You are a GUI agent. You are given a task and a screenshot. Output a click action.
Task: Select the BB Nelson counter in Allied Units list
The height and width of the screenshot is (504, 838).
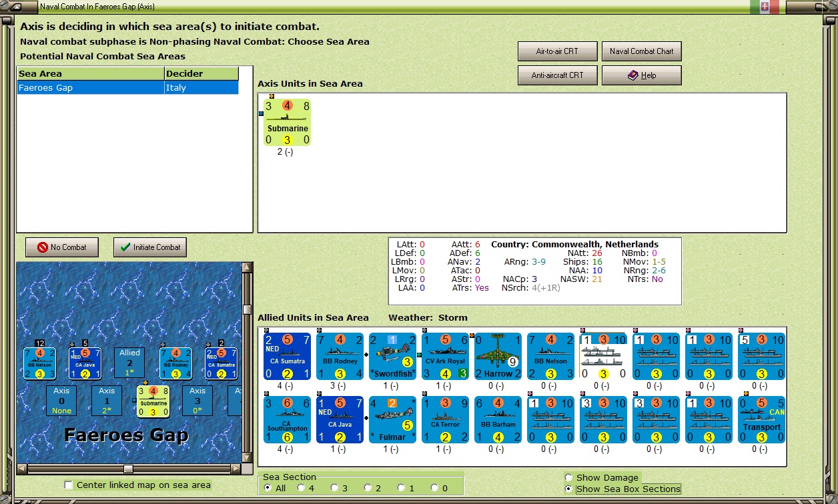(551, 356)
